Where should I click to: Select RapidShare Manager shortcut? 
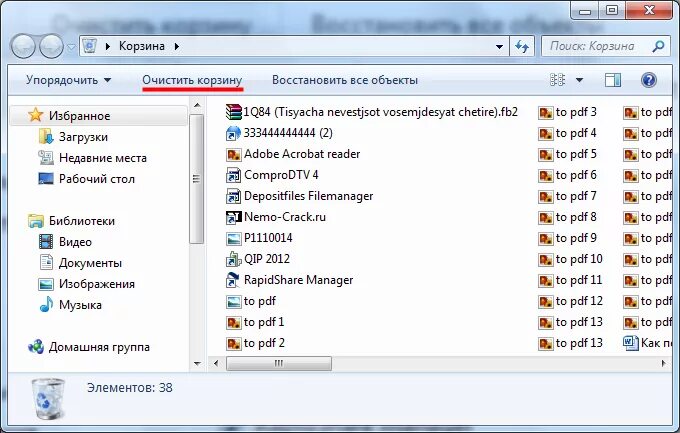coord(289,280)
